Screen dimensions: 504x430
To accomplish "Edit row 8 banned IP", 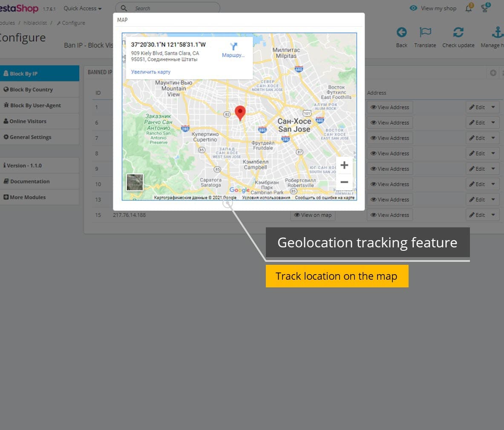I will point(477,154).
